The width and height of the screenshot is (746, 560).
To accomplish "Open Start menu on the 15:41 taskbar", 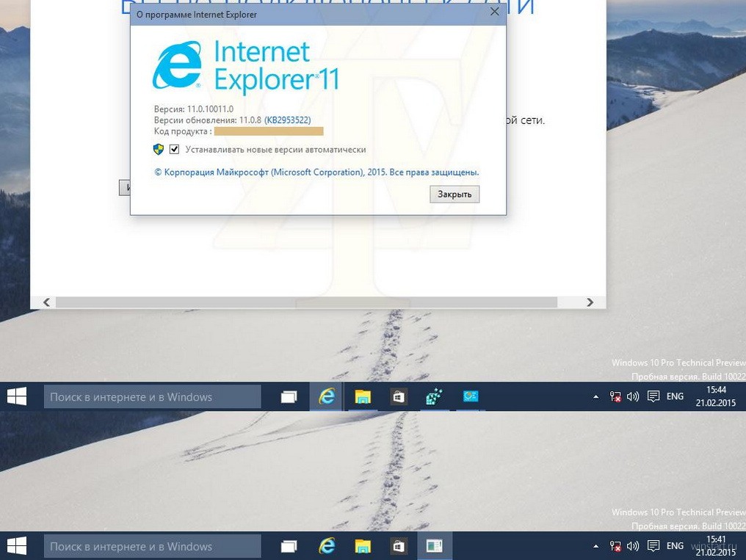I will click(17, 546).
